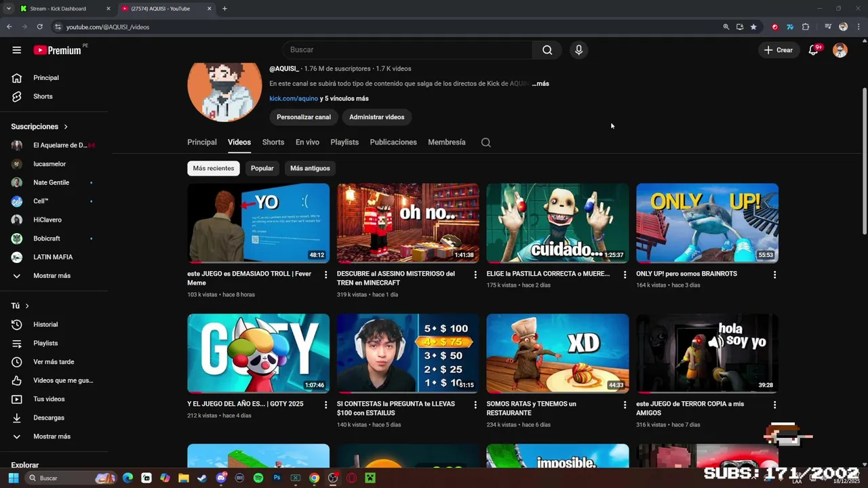This screenshot has height=488, width=868.
Task: Bookmark page with star icon
Action: tap(753, 27)
